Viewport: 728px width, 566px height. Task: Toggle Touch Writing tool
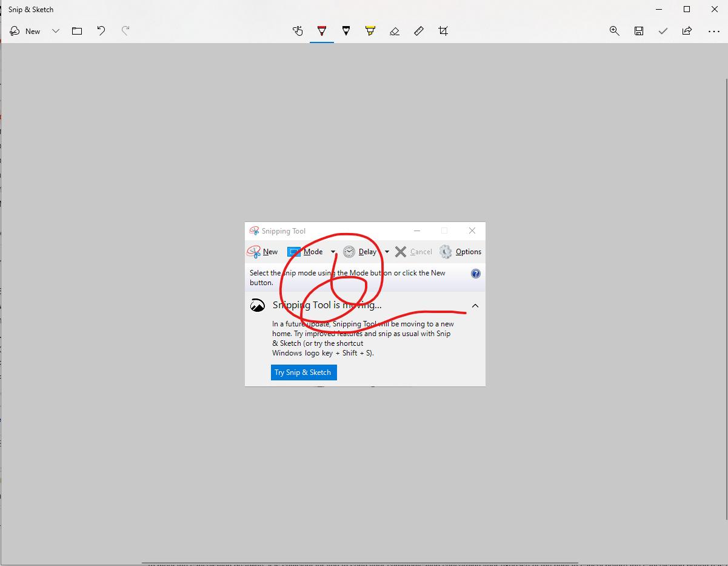[x=298, y=31]
